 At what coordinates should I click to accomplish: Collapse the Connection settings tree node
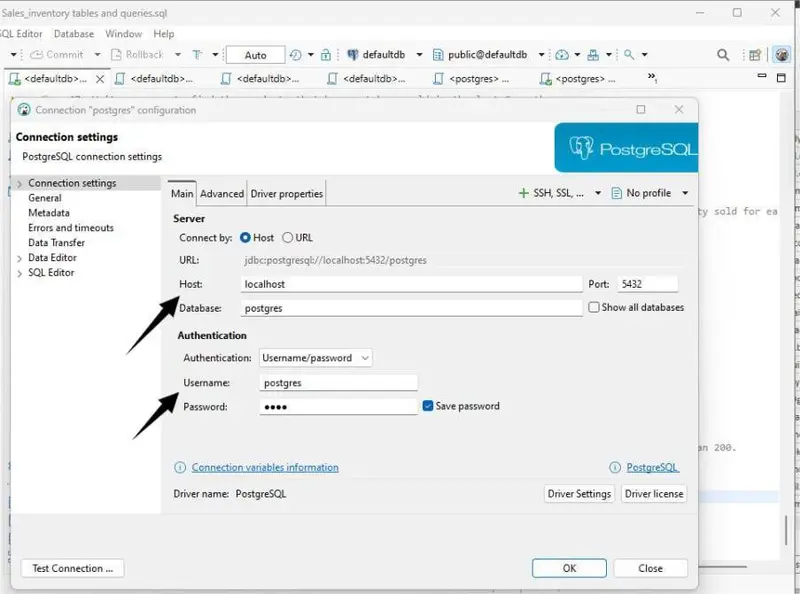point(19,184)
